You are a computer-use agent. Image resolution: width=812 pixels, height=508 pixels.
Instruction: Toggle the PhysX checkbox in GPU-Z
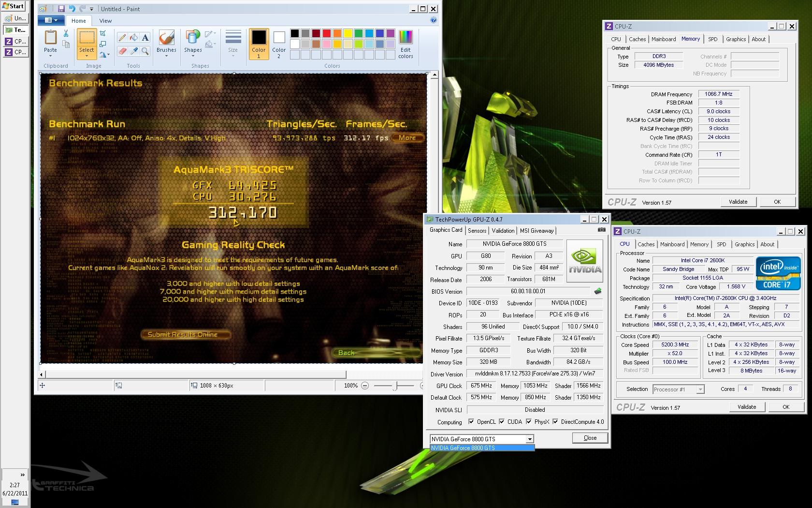[529, 421]
